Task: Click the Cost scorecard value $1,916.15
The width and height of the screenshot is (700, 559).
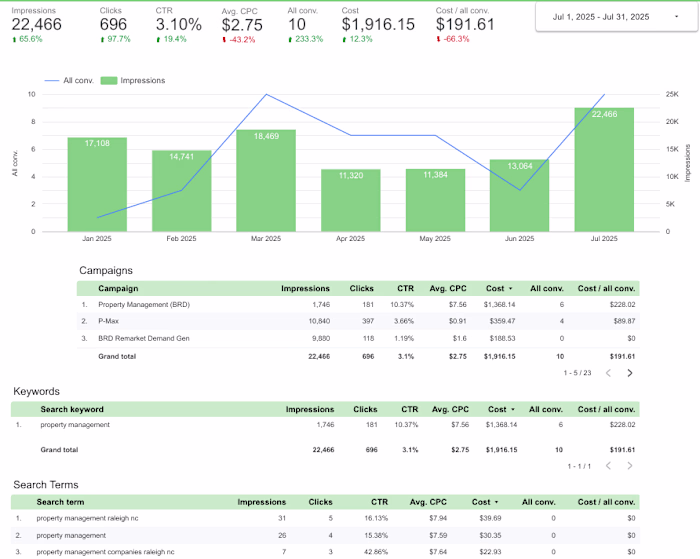Action: click(x=378, y=25)
